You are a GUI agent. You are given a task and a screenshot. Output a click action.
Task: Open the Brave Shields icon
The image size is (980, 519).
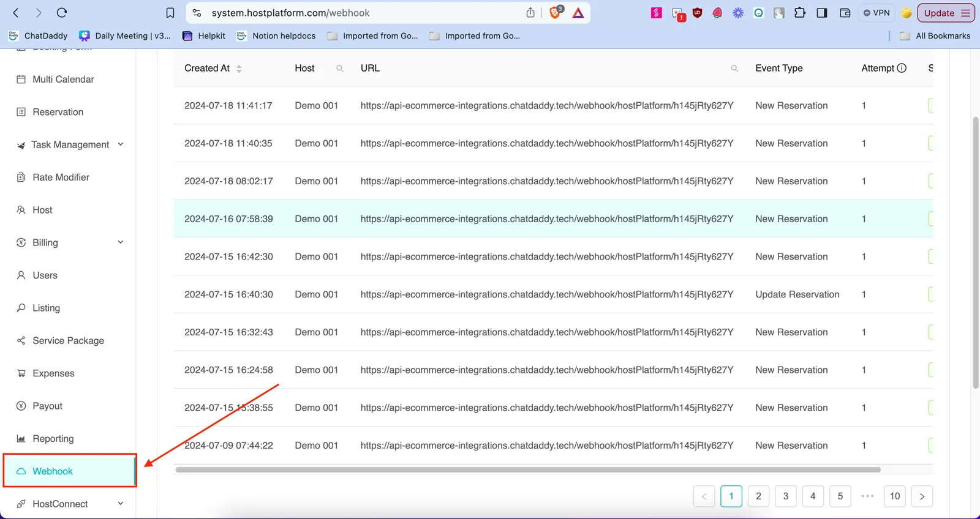click(556, 13)
